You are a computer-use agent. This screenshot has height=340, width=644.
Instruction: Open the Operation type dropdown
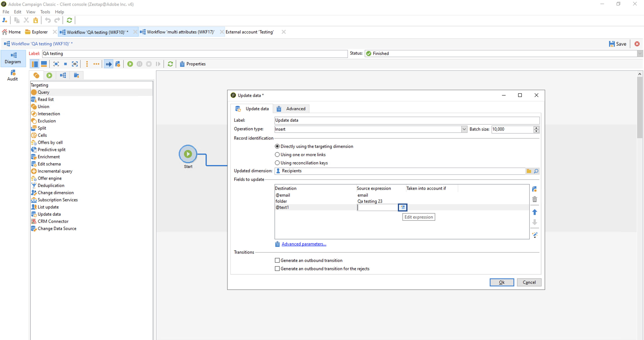(464, 129)
